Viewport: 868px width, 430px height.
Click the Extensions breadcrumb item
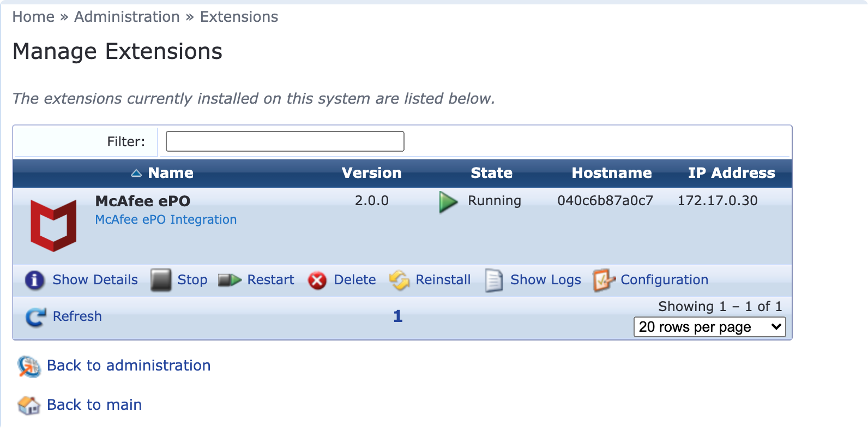(x=239, y=17)
